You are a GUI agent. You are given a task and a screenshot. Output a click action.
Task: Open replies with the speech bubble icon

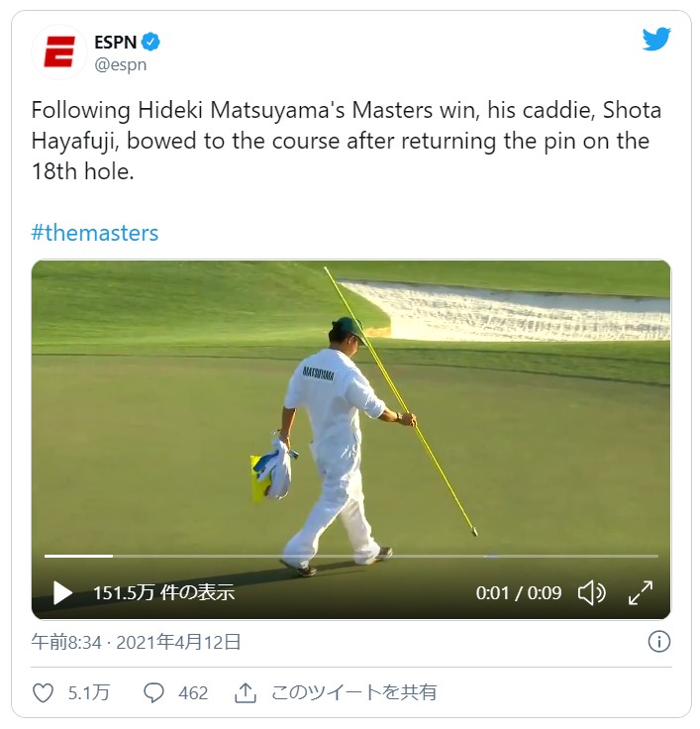pyautogui.click(x=153, y=692)
